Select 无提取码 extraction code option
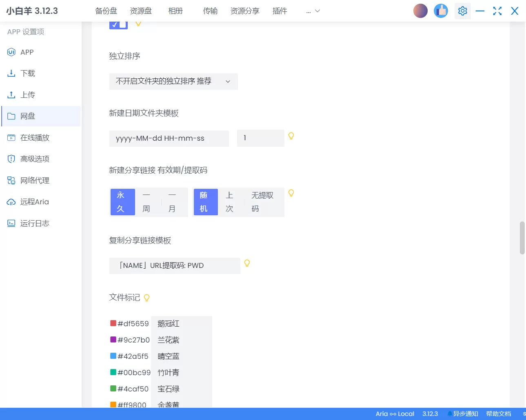The width and height of the screenshot is (526, 420). point(262,202)
